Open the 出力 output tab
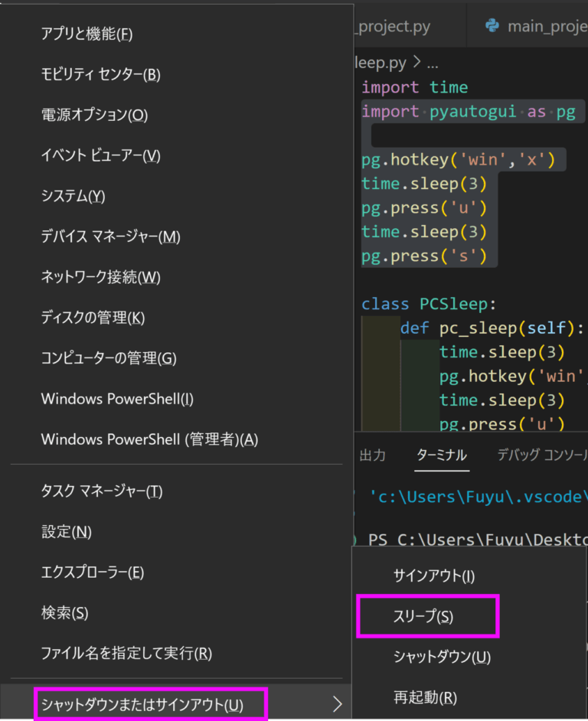The height and width of the screenshot is (721, 588). 373,455
